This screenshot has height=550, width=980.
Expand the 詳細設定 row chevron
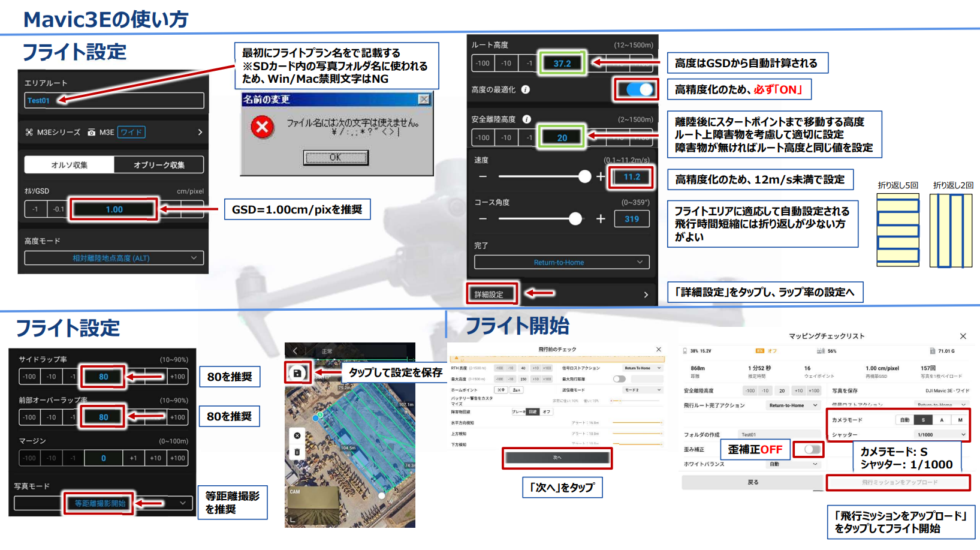646,294
